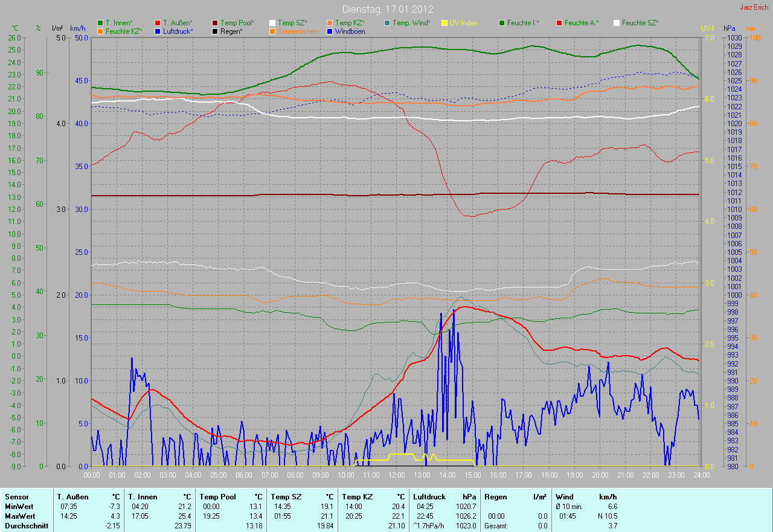Click the Feuchte SZ legend label

click(640, 23)
